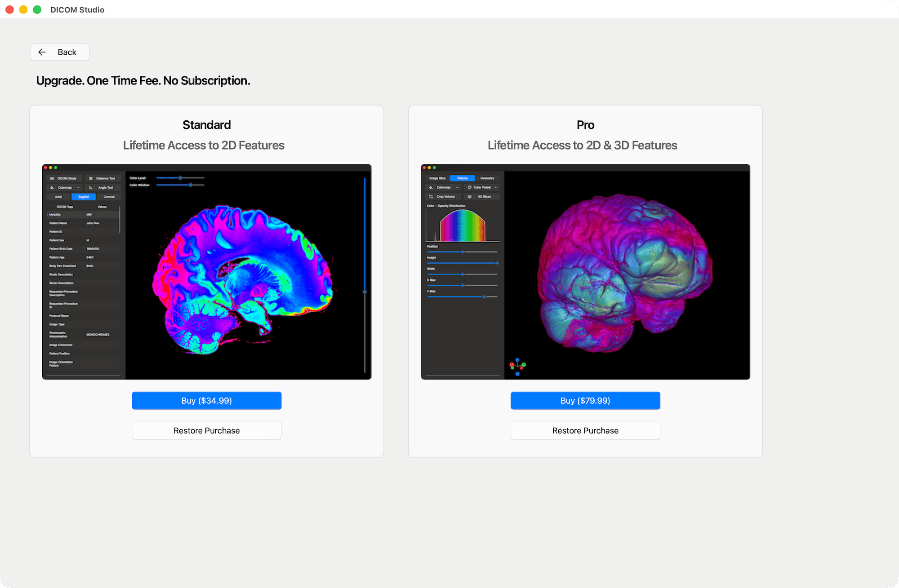This screenshot has width=899, height=588.
Task: Expand the Colormap dropdown in Standard preview
Action: coord(77,188)
